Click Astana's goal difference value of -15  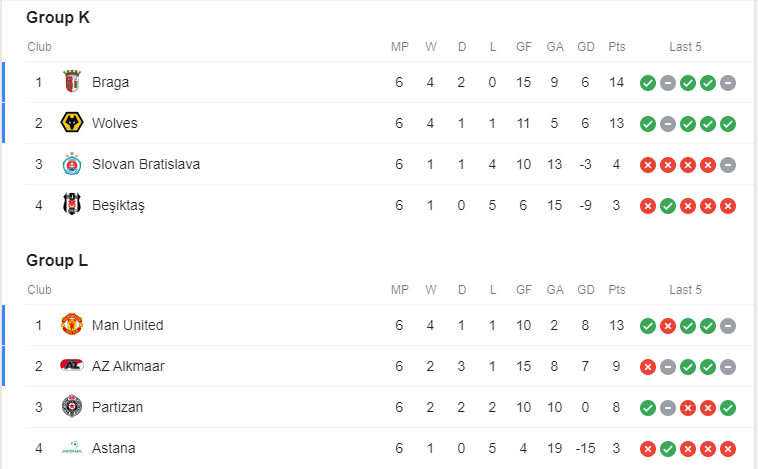[x=586, y=448]
